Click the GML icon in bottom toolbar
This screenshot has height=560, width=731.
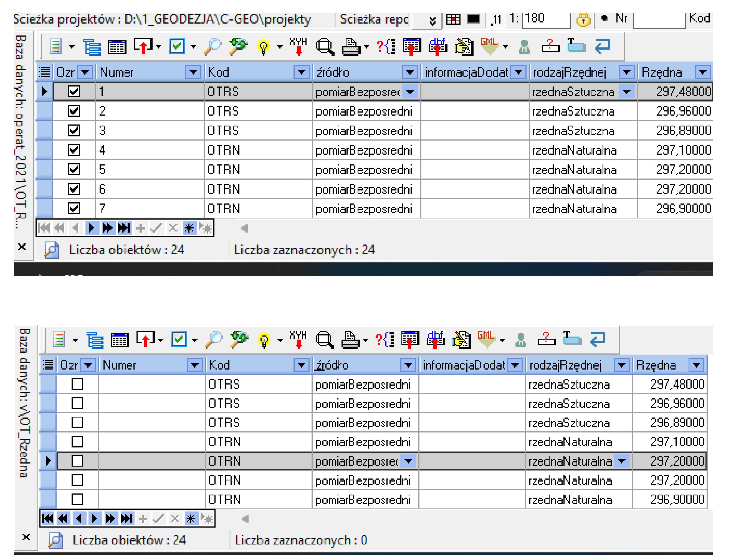click(x=487, y=340)
